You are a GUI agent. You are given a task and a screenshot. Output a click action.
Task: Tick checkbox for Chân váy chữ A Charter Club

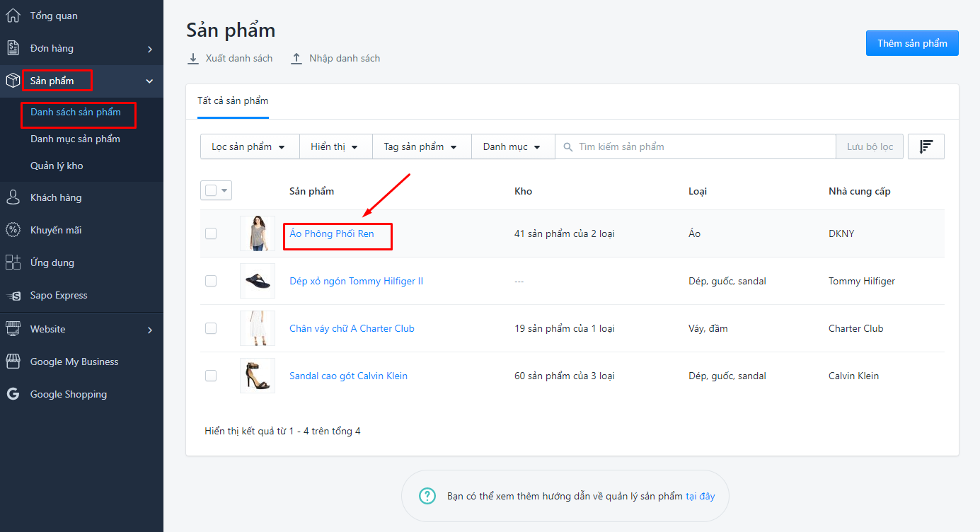(211, 328)
